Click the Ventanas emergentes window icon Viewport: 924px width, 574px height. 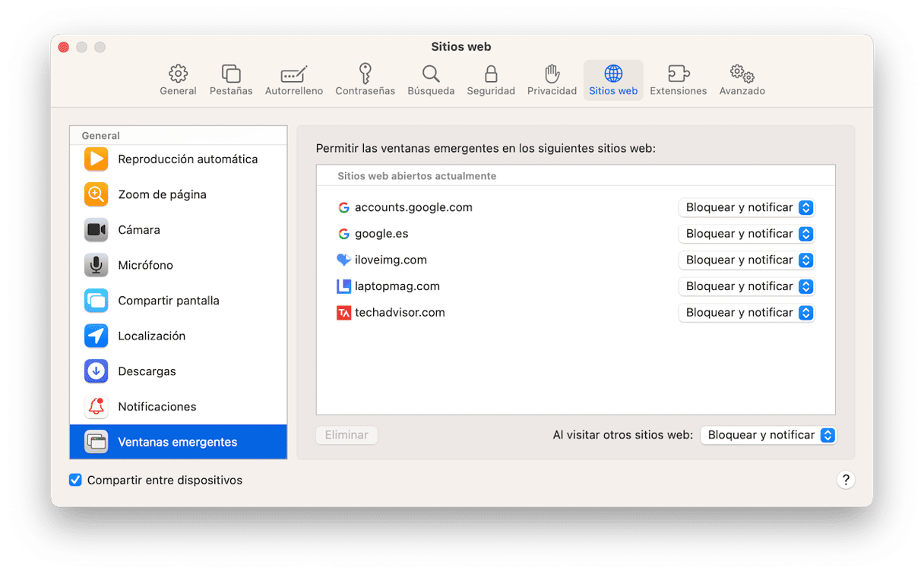click(97, 442)
